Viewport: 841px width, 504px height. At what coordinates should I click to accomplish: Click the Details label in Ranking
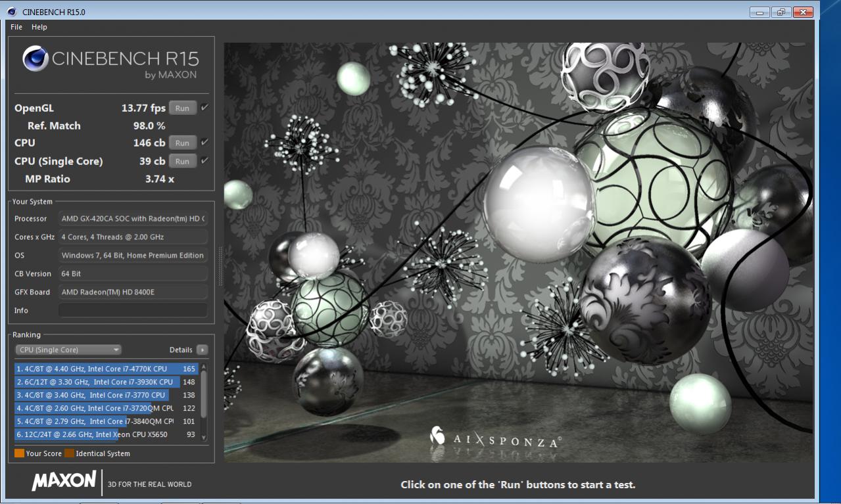pyautogui.click(x=181, y=350)
